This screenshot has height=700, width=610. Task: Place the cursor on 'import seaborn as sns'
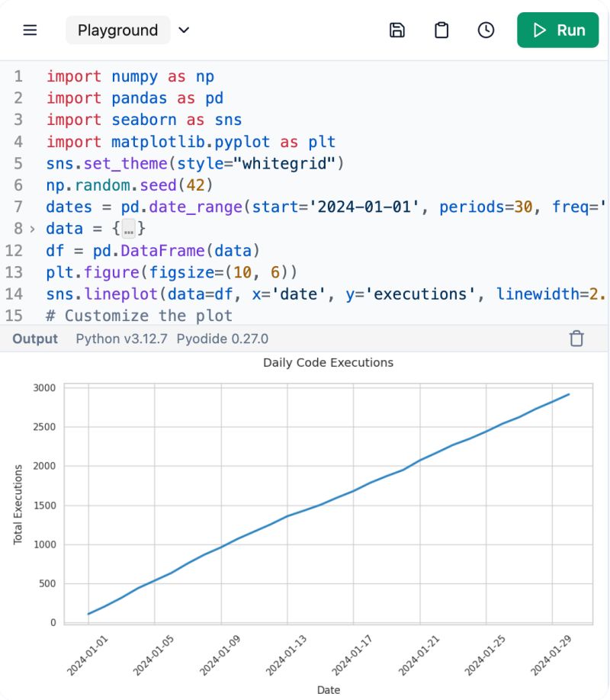(x=144, y=120)
